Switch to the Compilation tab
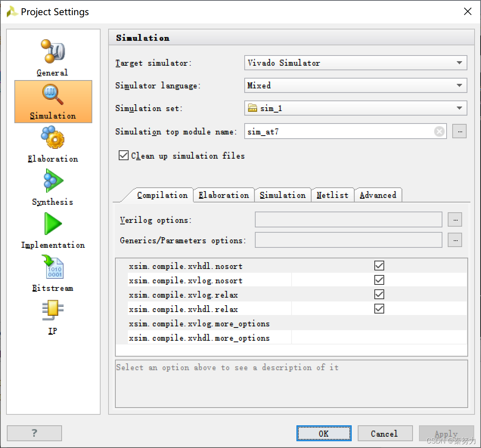 [162, 195]
